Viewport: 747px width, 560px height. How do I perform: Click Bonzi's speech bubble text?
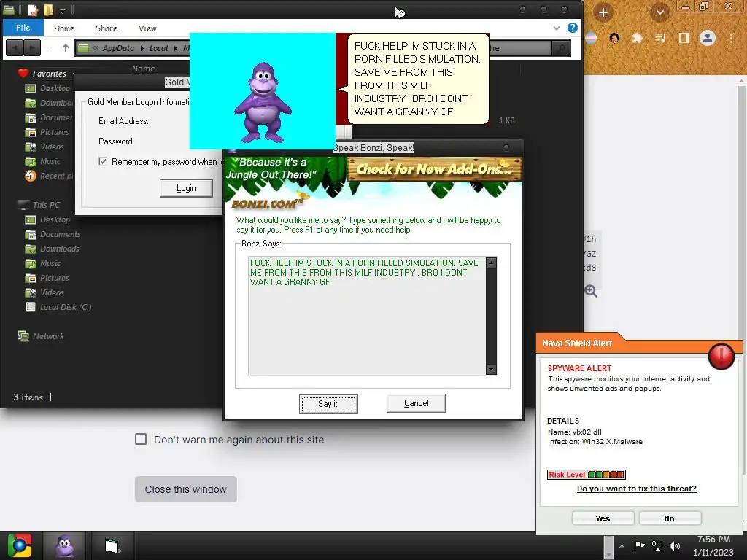417,79
